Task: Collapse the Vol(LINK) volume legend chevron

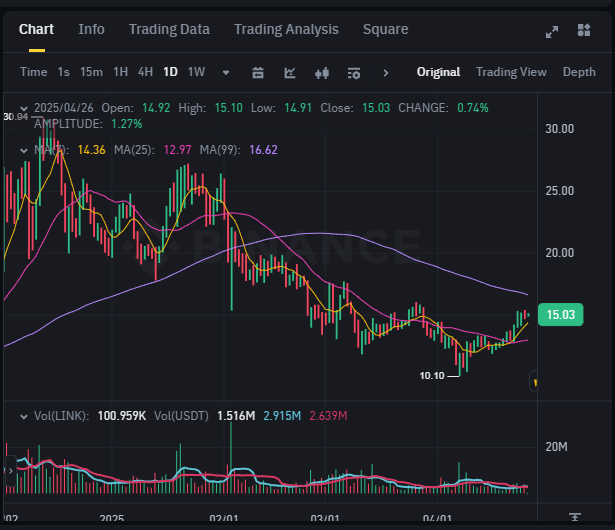Action: [24, 417]
